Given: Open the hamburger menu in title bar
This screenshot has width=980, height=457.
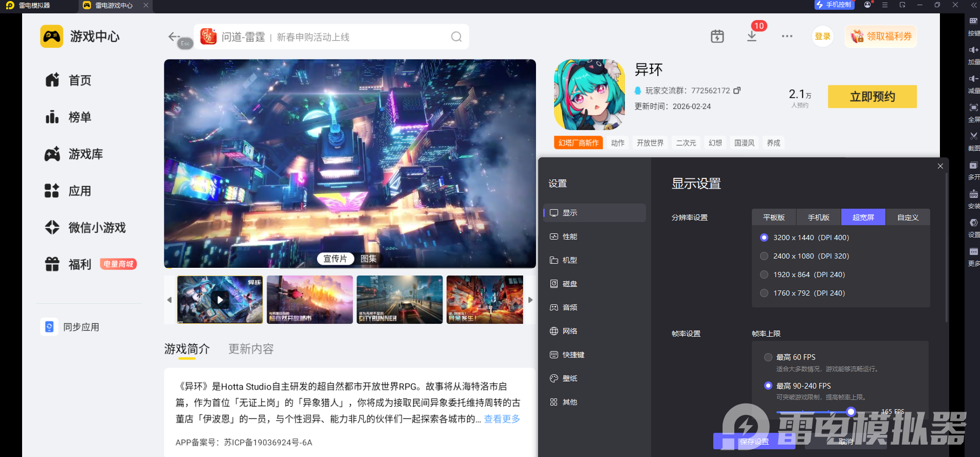Looking at the screenshot, I should (885, 5).
